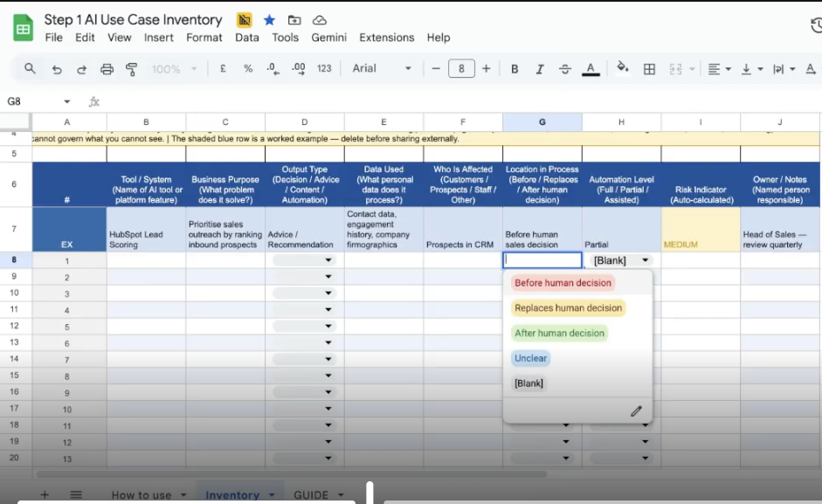822x504 pixels.
Task: Toggle italic formatting
Action: pos(540,69)
